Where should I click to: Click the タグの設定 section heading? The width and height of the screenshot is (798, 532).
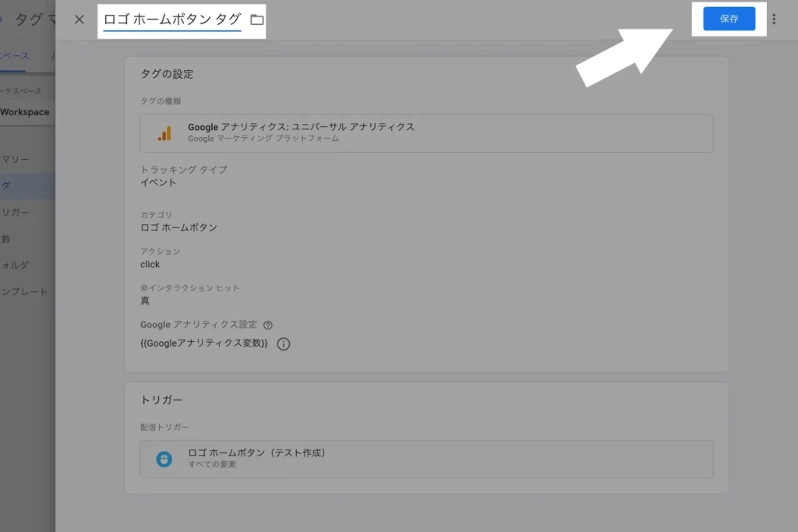point(167,74)
